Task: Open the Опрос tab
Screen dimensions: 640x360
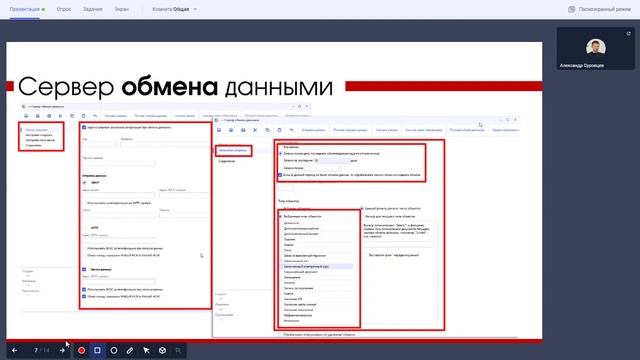Action: tap(64, 9)
